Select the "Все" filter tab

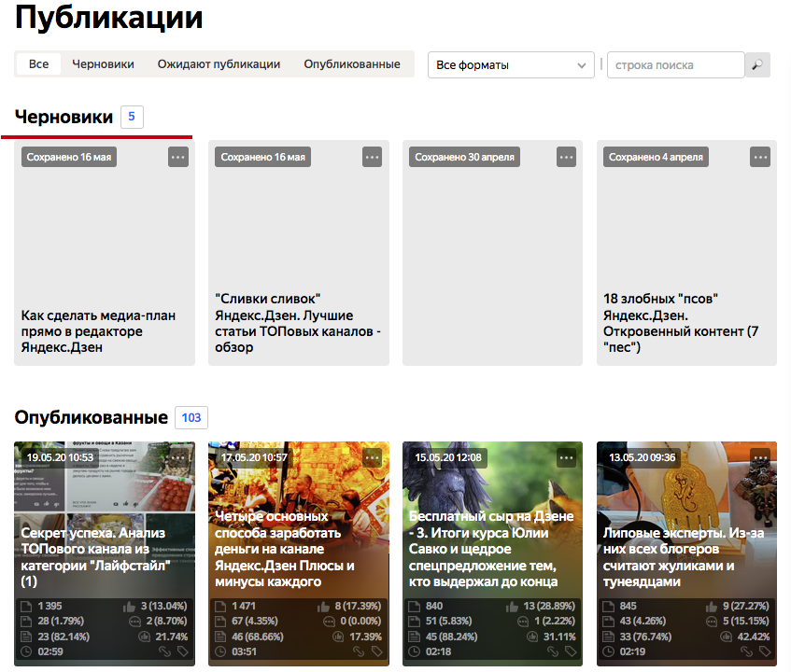(x=39, y=64)
